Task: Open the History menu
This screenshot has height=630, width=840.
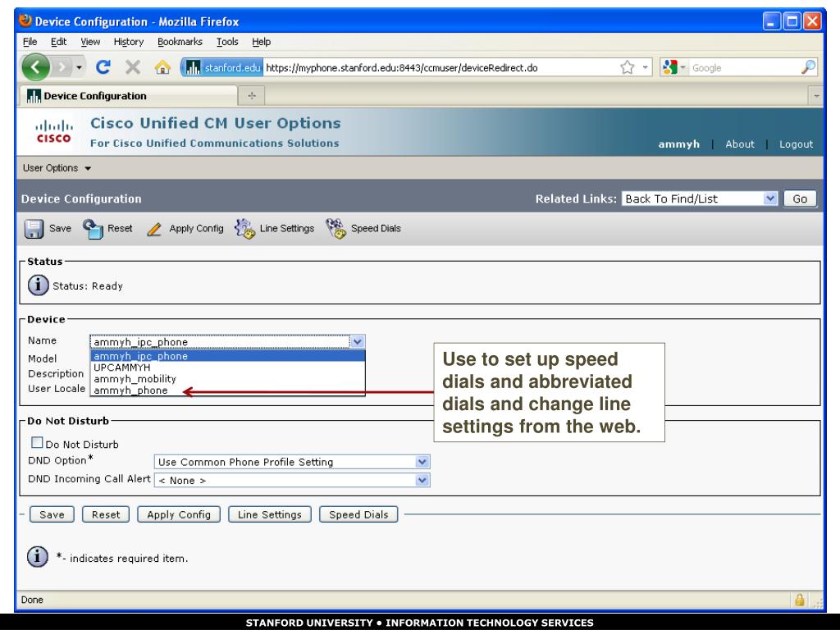Action: (129, 42)
